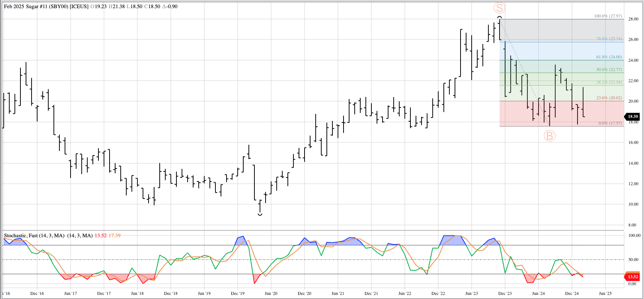Select the arc marker atop the highest price bar
This screenshot has width=644, height=299.
pos(500,17)
